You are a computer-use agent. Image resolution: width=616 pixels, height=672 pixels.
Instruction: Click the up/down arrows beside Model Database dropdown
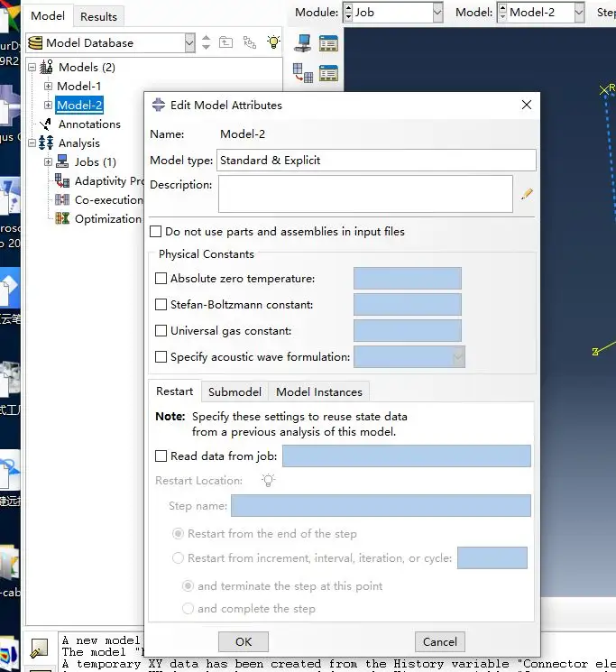click(x=206, y=42)
